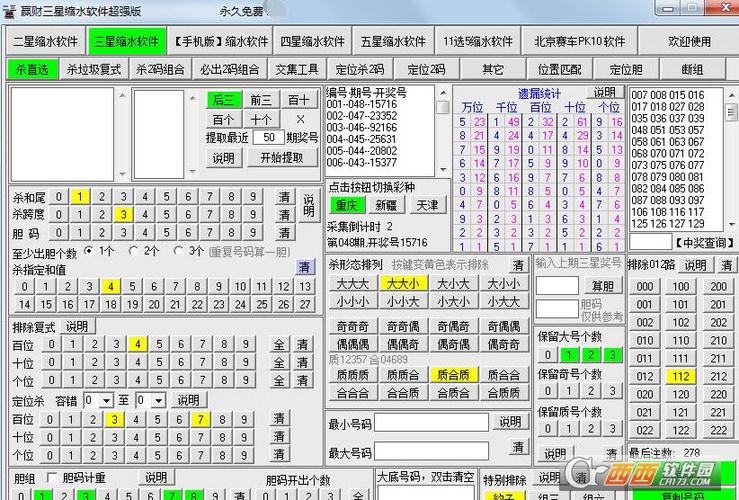Image resolution: width=739 pixels, height=500 pixels.
Task: Click the 开始提取 button
Action: click(x=282, y=157)
